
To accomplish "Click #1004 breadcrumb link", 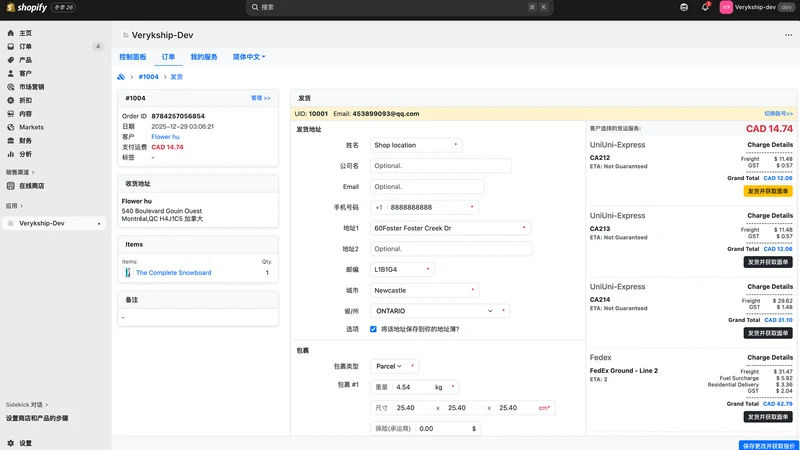I will [x=148, y=77].
